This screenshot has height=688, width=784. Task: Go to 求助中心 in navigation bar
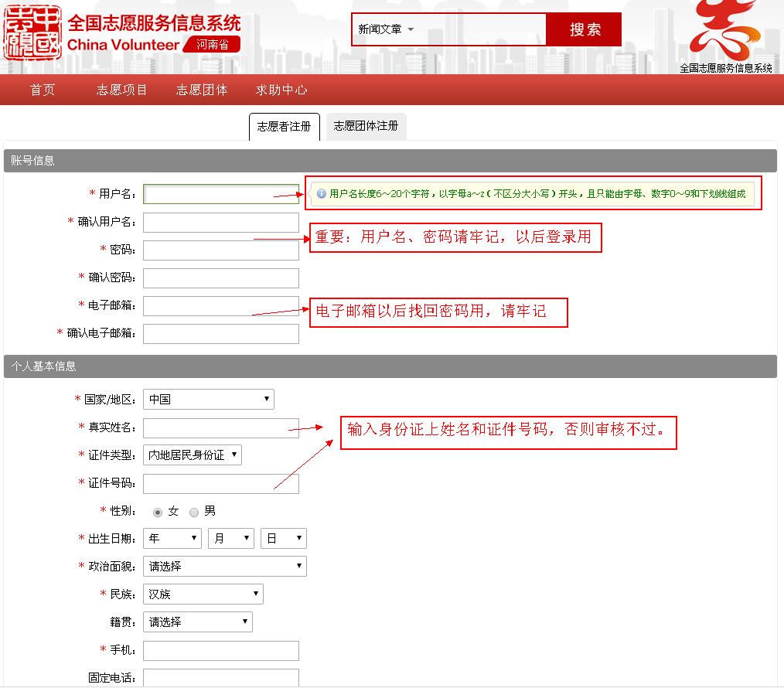(x=281, y=90)
